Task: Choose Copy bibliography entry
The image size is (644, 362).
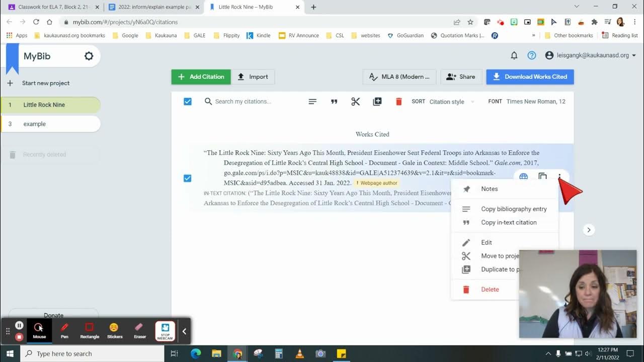Action: point(505,209)
